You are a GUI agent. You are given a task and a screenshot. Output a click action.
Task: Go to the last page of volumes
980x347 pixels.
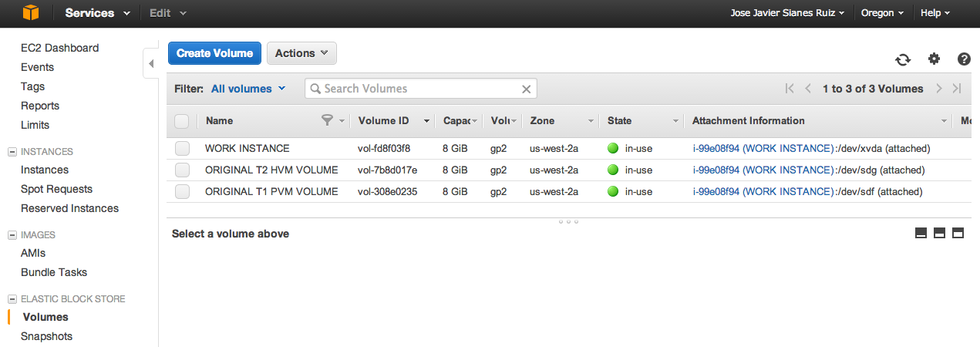pos(957,89)
